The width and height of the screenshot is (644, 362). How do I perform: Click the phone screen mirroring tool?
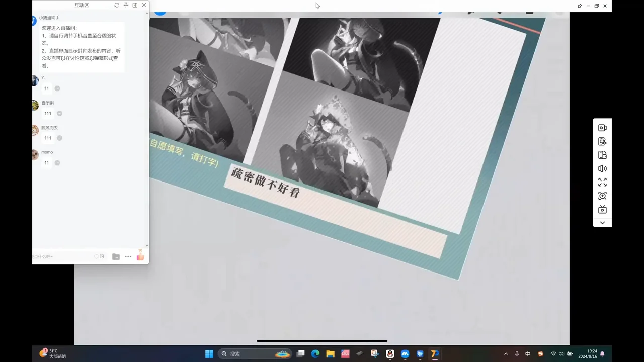pyautogui.click(x=602, y=155)
